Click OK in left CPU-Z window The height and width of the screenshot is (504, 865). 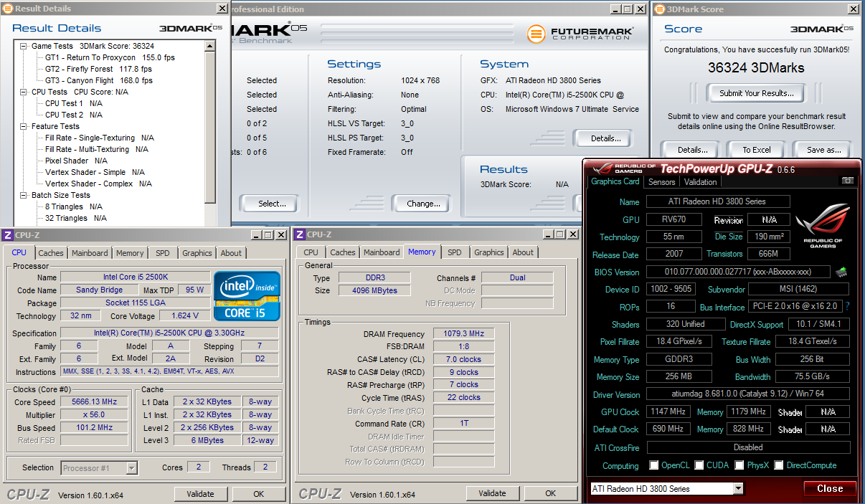pyautogui.click(x=259, y=494)
